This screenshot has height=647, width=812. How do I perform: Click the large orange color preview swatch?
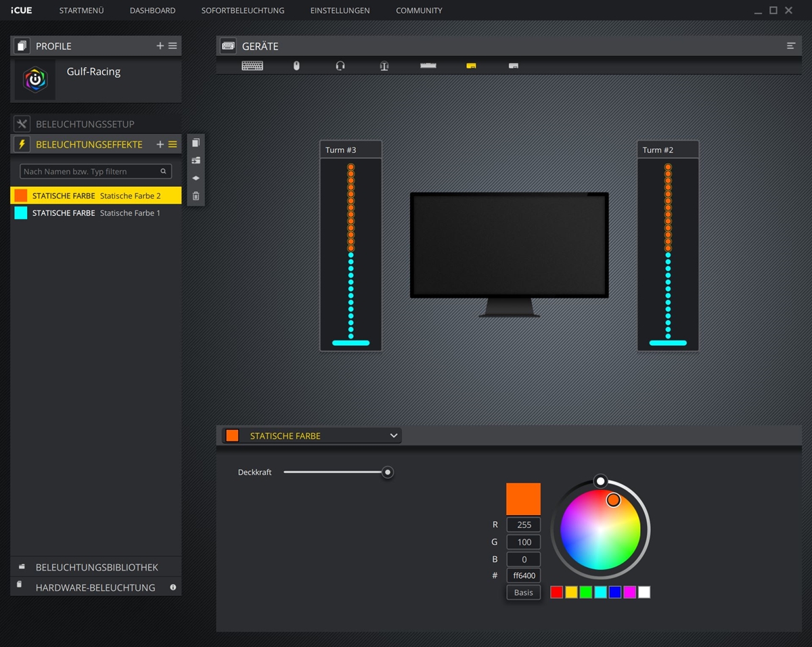[524, 499]
